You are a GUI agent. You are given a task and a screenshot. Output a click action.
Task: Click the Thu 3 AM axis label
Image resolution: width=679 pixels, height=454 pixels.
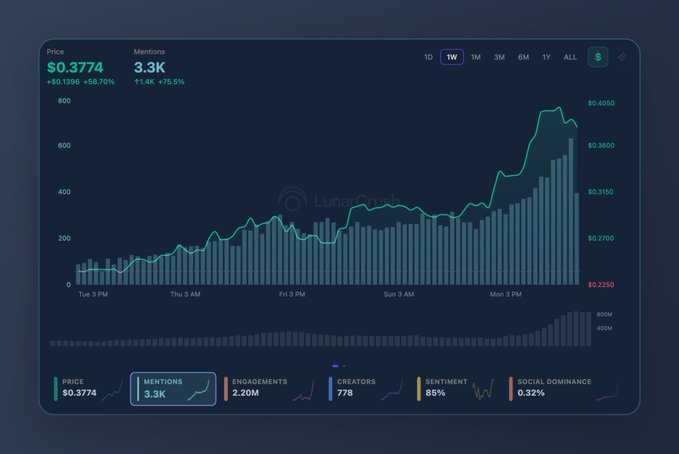pos(185,294)
